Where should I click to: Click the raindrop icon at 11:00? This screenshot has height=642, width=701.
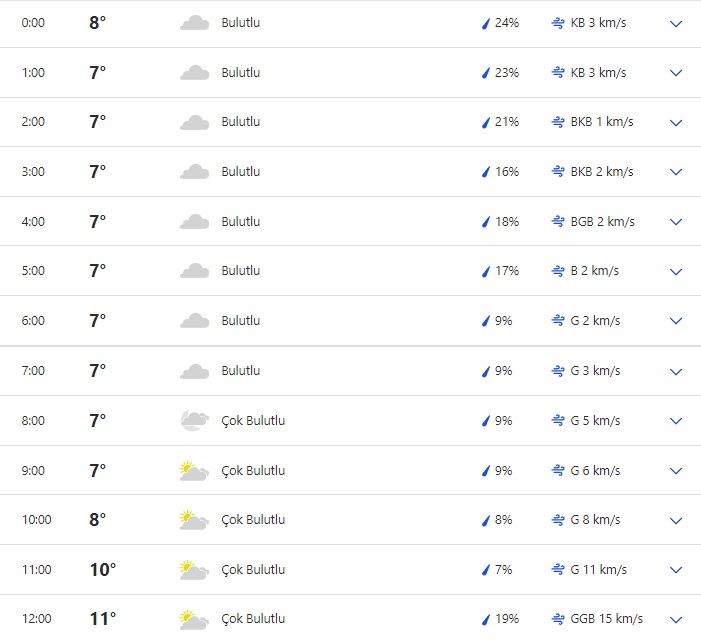(x=486, y=570)
